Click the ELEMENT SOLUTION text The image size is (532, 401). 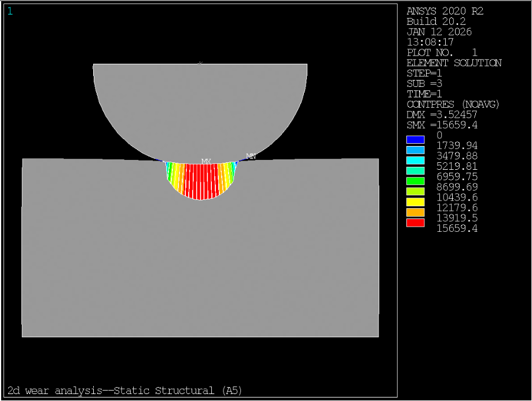pyautogui.click(x=454, y=63)
